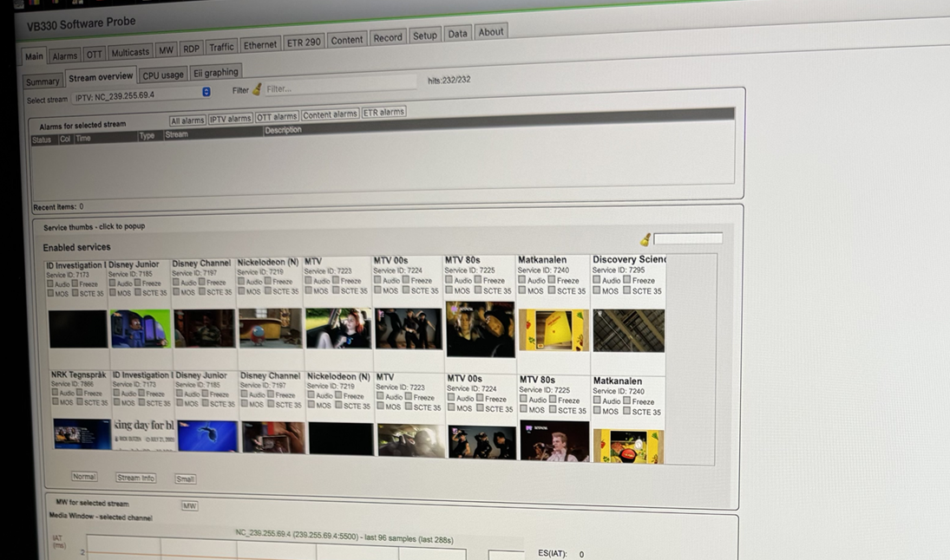Go to the CPU usage sub-tab
The width and height of the screenshot is (950, 560).
coord(162,75)
